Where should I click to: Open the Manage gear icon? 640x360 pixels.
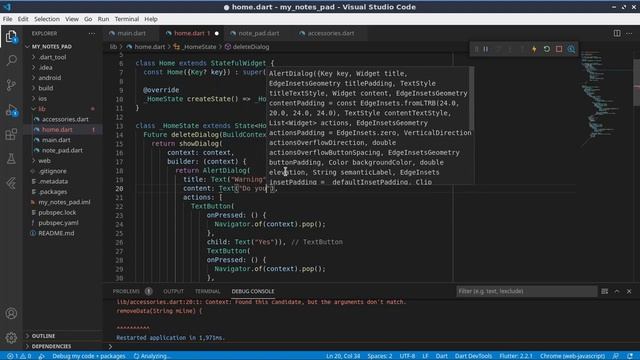(x=11, y=338)
